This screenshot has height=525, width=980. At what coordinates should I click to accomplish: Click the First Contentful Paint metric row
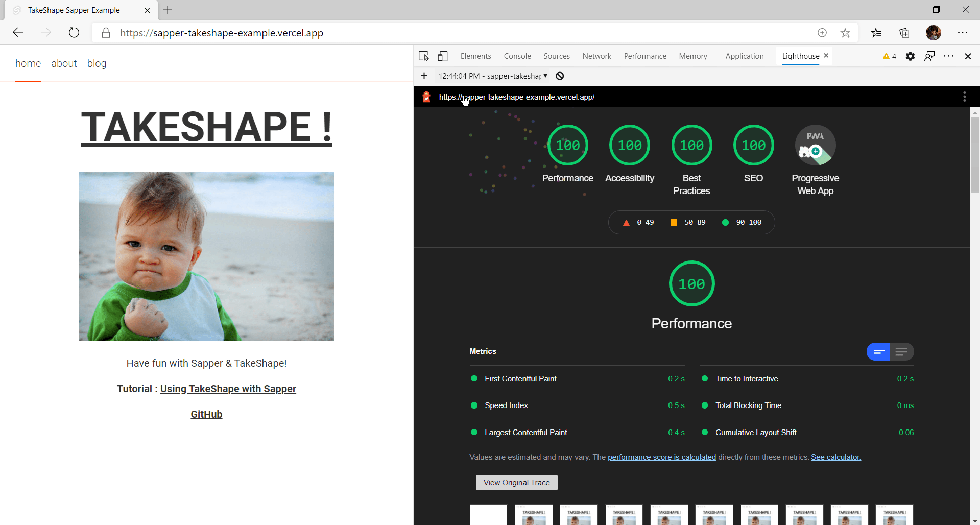(x=577, y=379)
